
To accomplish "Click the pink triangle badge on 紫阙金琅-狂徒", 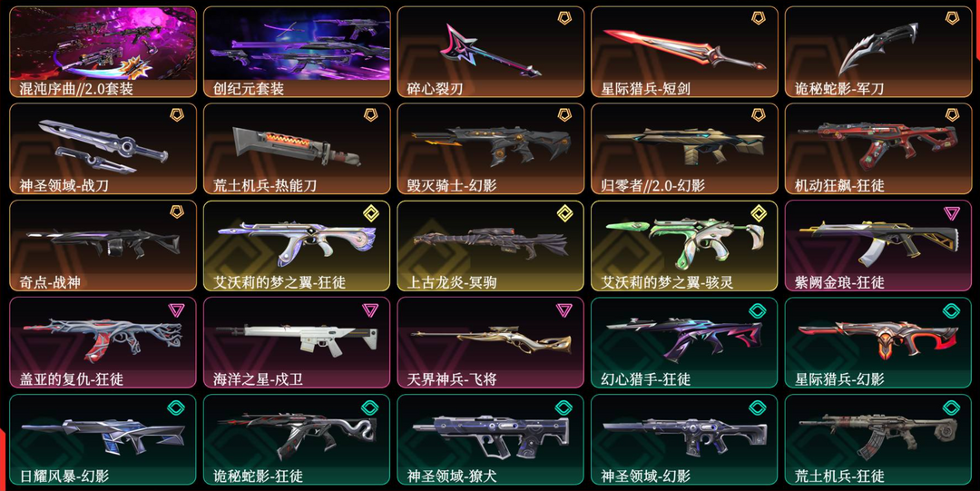I will pyautogui.click(x=952, y=212).
